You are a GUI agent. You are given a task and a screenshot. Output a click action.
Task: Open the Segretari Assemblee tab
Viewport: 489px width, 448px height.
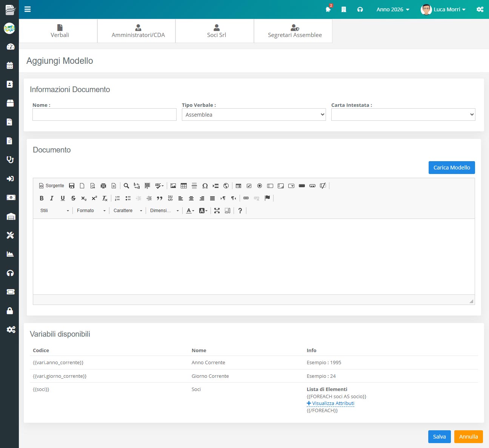[x=295, y=31]
